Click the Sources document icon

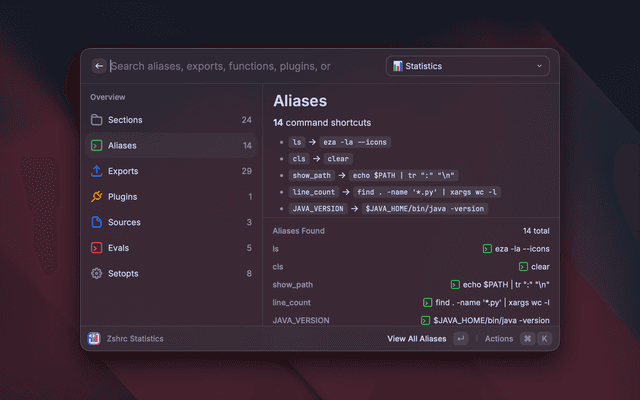[96, 222]
